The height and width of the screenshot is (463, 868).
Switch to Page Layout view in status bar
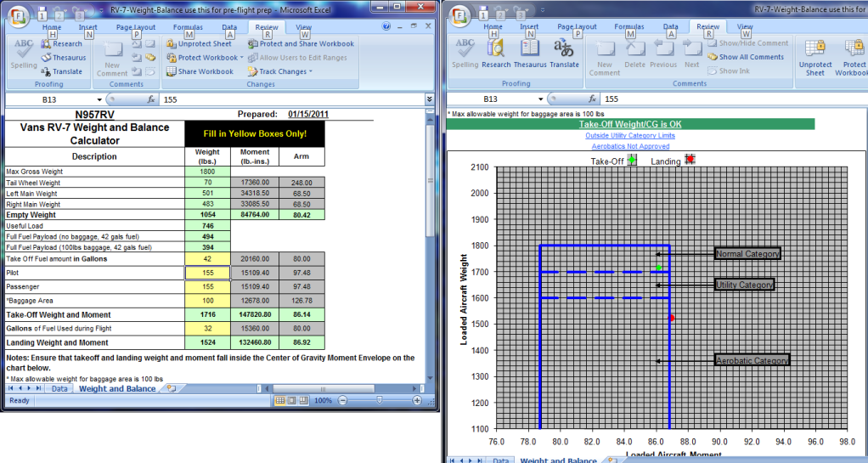click(293, 400)
